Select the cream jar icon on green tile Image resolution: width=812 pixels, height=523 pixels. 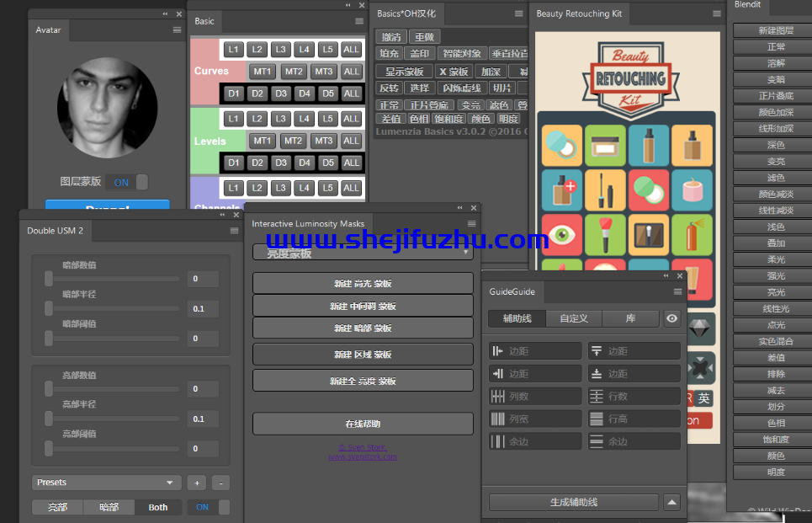point(605,146)
